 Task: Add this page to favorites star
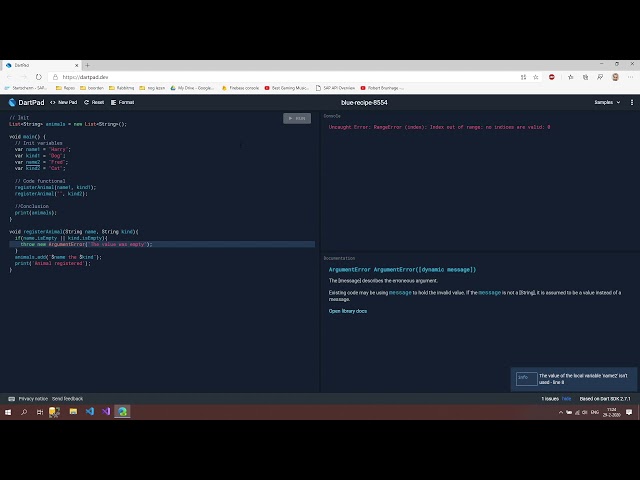tap(536, 77)
